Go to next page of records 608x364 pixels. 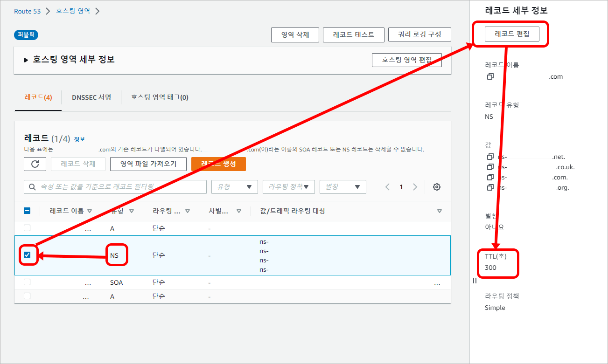[x=415, y=187]
